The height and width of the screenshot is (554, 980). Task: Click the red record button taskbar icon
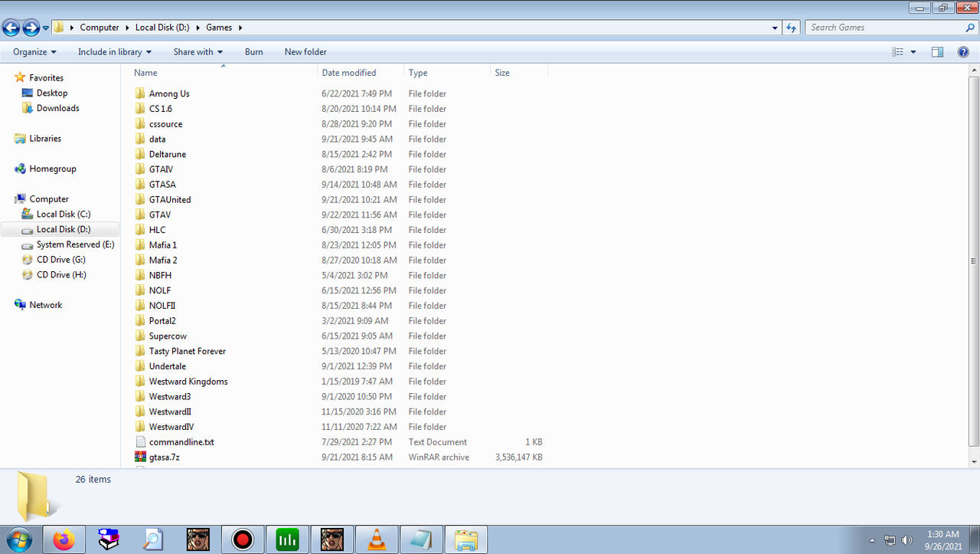point(243,539)
